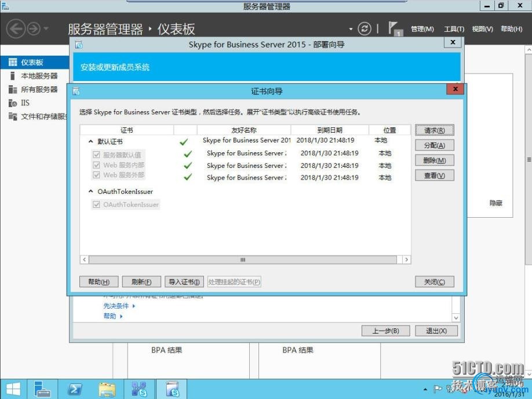Open the 管理(M) menu
This screenshot has width=532, height=399.
pyautogui.click(x=422, y=29)
